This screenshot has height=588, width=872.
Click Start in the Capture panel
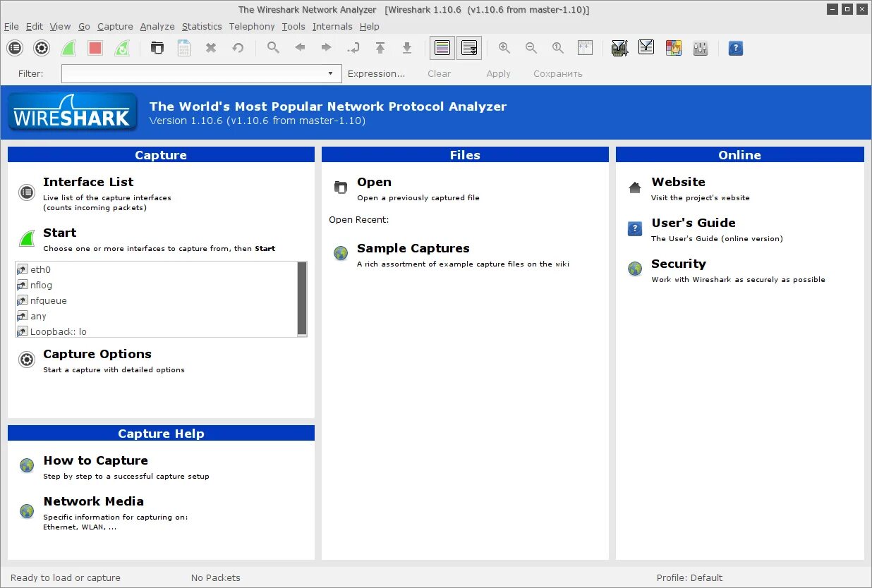click(x=60, y=233)
